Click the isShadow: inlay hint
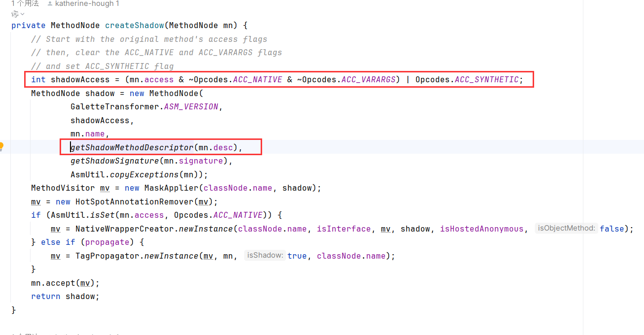 coord(265,255)
